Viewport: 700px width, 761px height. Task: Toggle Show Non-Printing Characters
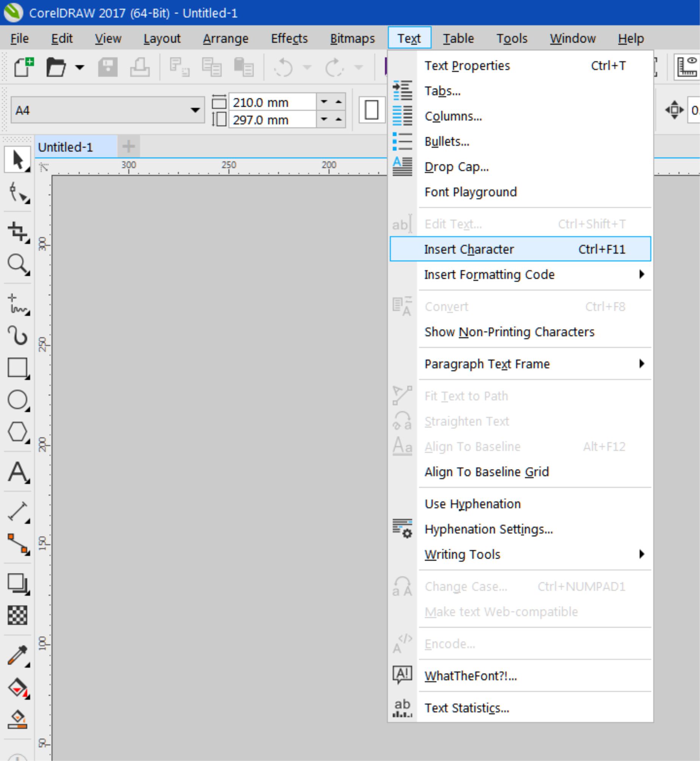pyautogui.click(x=509, y=332)
